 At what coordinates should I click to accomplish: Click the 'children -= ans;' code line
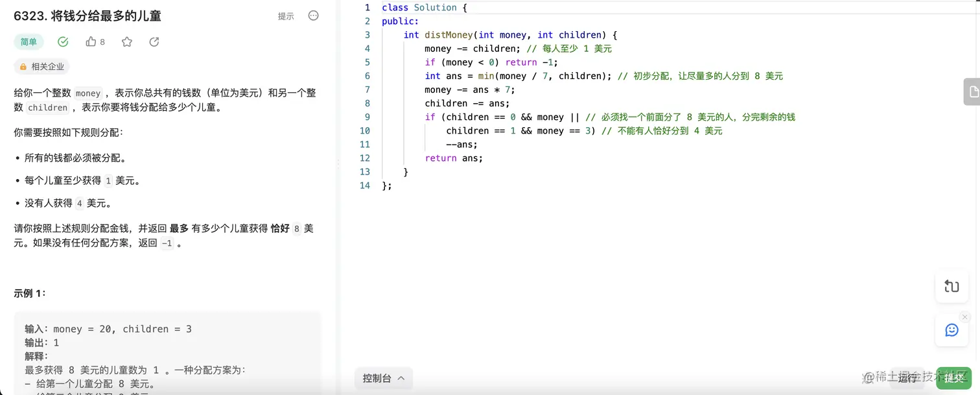tap(467, 103)
